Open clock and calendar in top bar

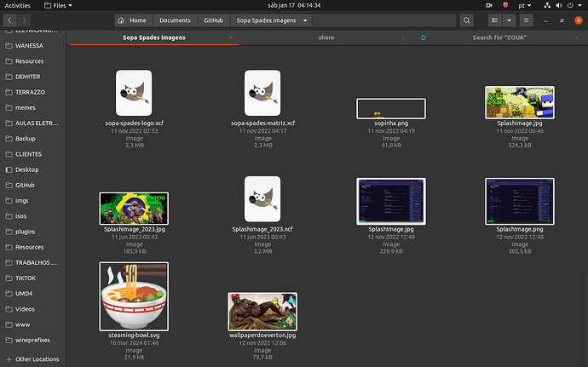click(x=294, y=5)
